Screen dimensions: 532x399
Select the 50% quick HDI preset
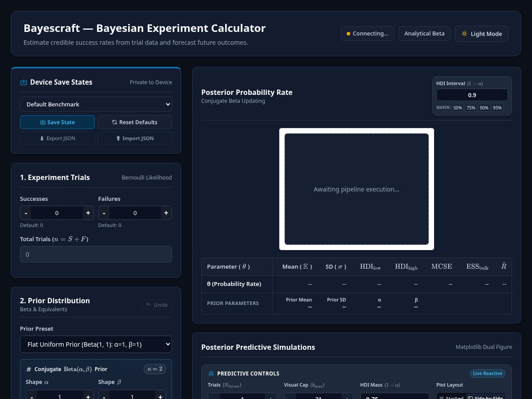[x=458, y=108]
